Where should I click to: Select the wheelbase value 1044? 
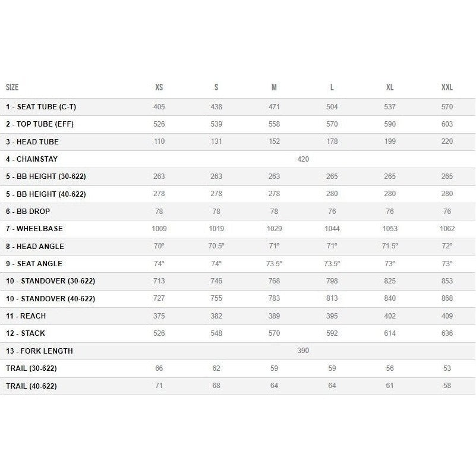tap(332, 229)
